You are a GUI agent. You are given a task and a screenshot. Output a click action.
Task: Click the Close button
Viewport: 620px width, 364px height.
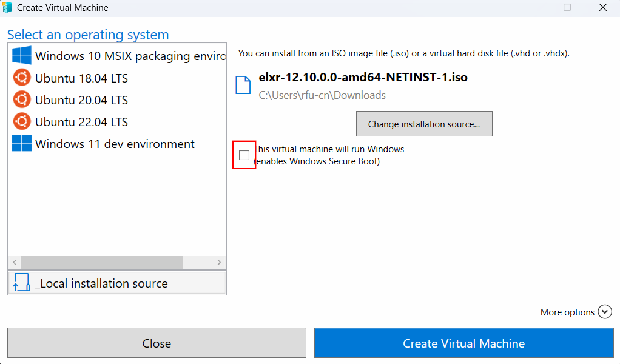tap(157, 343)
